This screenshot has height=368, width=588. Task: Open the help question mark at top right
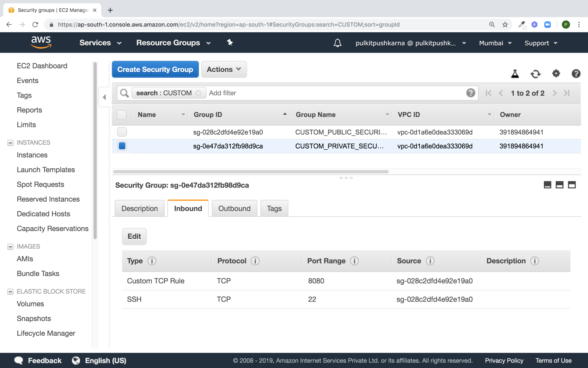click(576, 74)
